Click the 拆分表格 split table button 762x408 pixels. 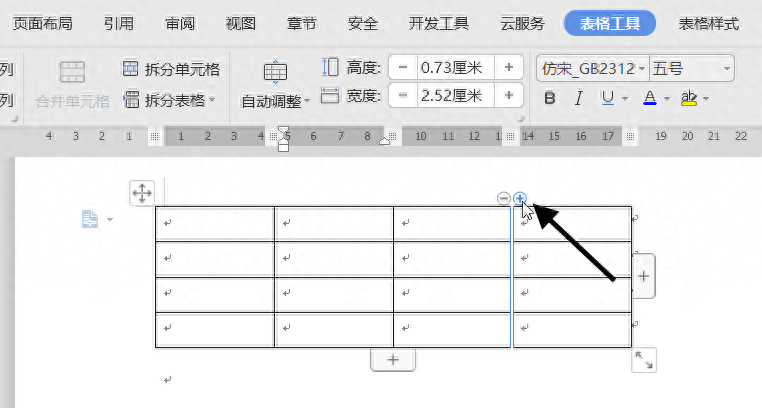click(164, 100)
